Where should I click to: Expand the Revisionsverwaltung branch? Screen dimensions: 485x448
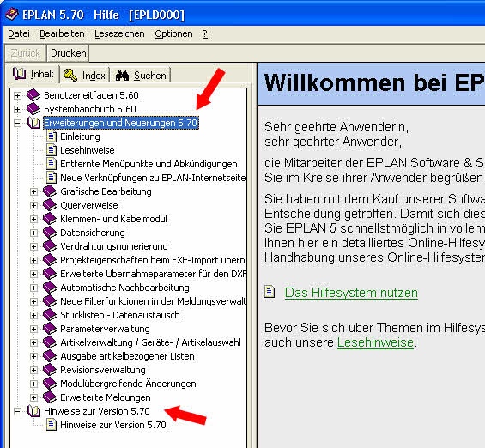pos(33,370)
